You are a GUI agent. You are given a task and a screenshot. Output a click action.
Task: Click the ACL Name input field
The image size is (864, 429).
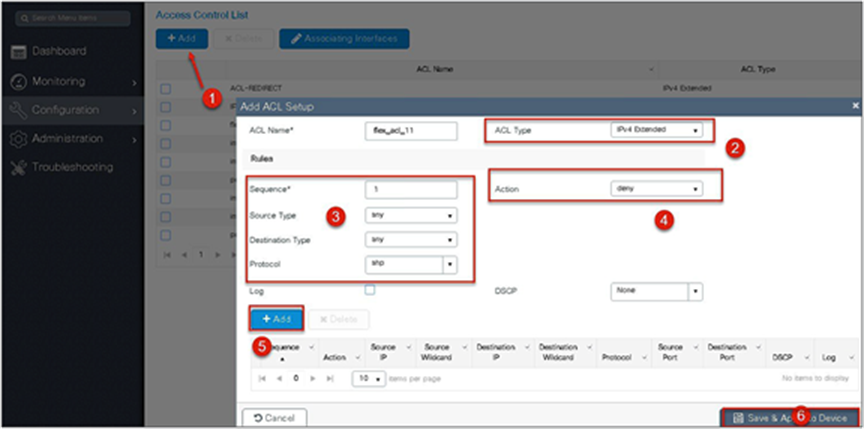(411, 131)
